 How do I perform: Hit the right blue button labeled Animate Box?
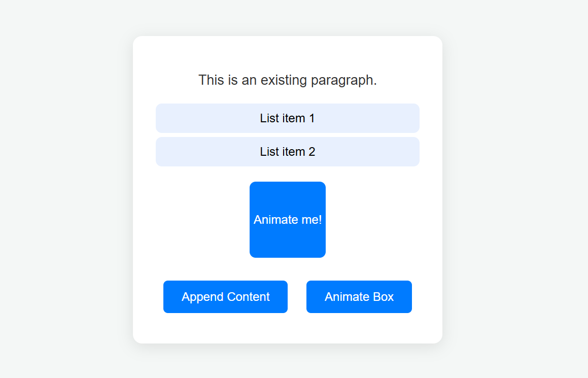point(359,297)
